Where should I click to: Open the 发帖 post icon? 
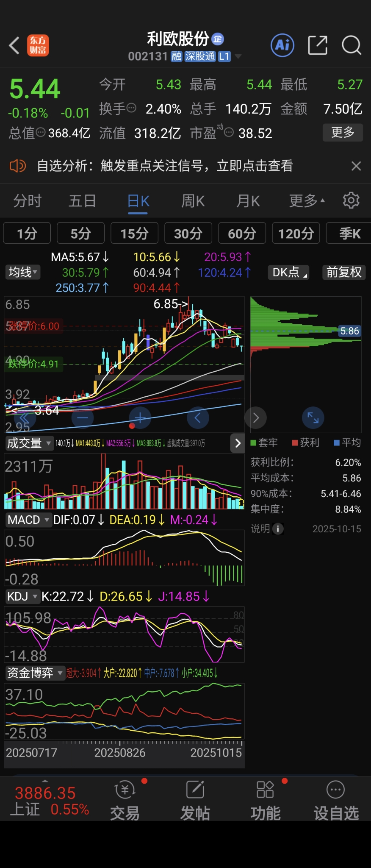(x=195, y=790)
